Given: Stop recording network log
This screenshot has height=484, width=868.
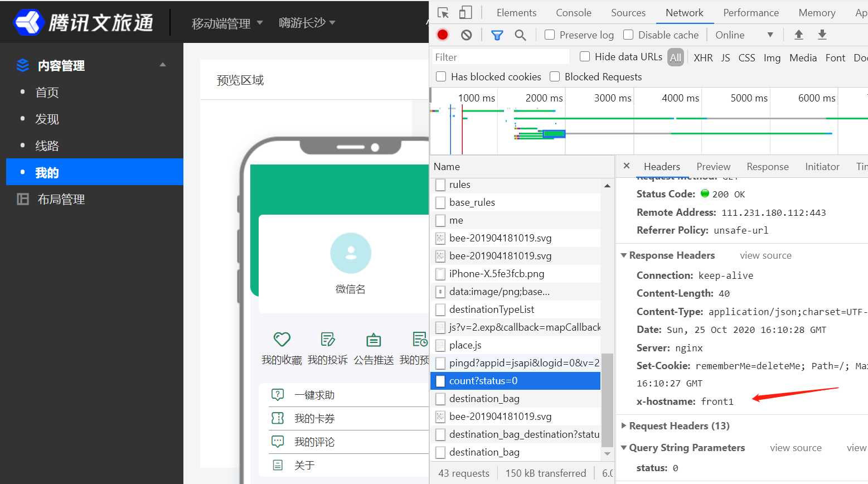Looking at the screenshot, I should [x=442, y=34].
